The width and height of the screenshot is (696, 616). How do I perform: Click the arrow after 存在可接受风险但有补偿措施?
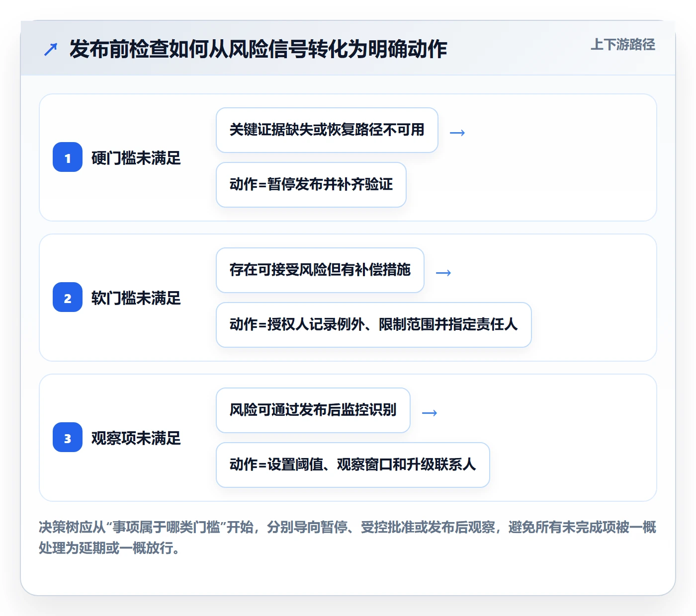(443, 273)
